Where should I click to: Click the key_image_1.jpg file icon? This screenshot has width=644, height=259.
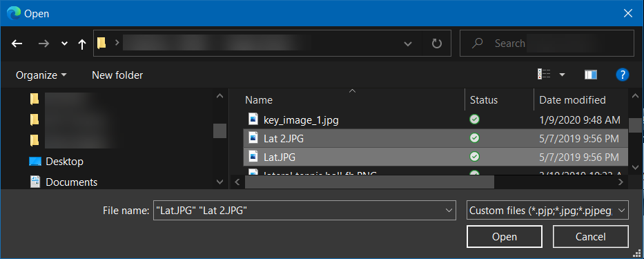point(253,119)
